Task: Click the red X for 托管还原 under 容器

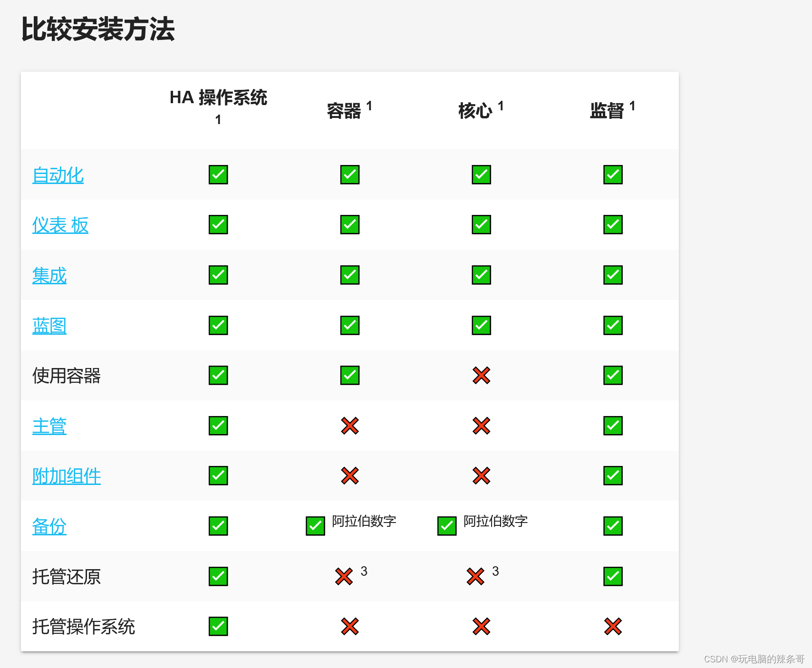Action: (x=344, y=576)
